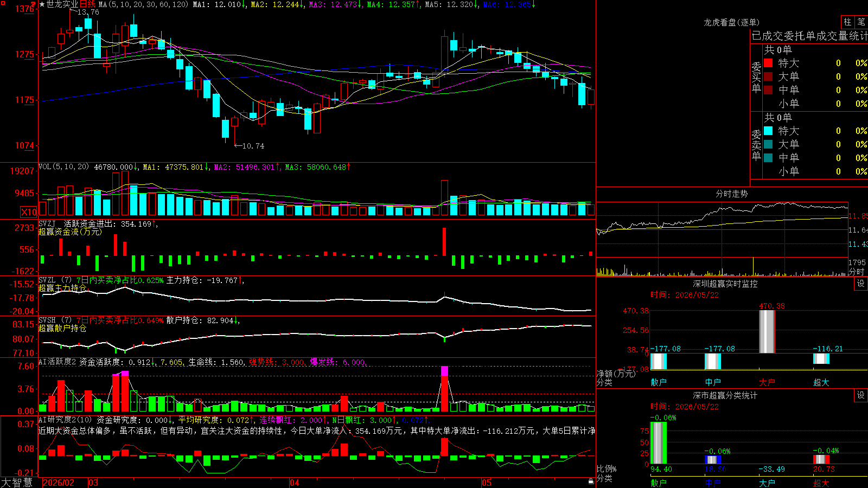
Task: Click the 2026/02 date marker on time axis
Action: [59, 483]
